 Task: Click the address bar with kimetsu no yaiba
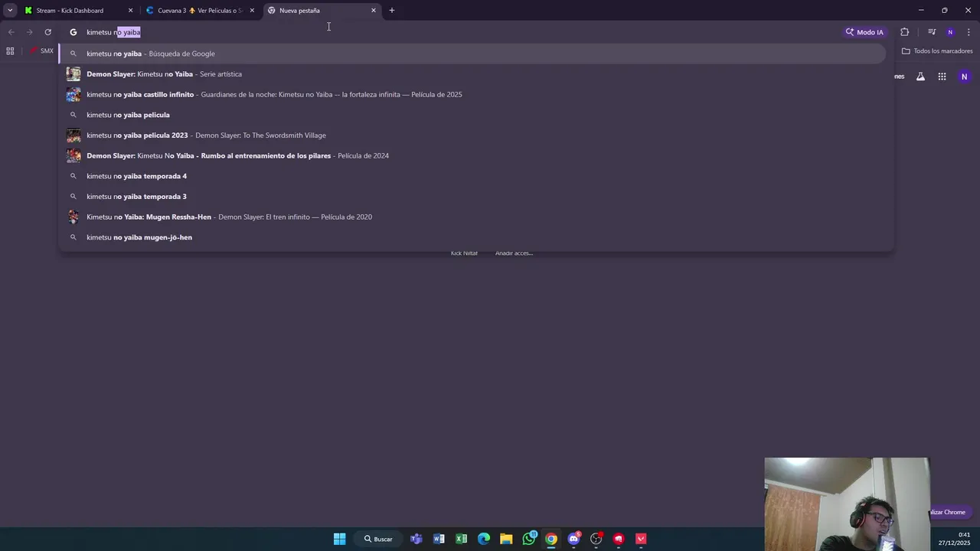point(452,32)
